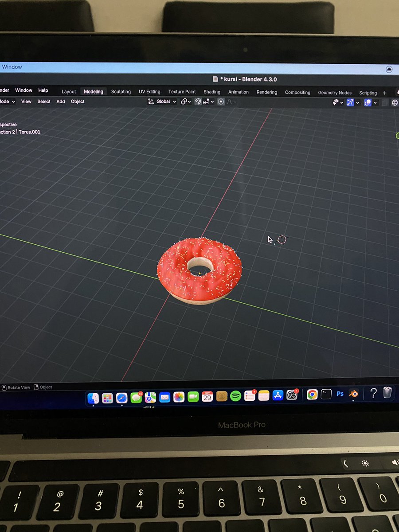
Task: Open the macOS Window menu
Action: click(12, 67)
